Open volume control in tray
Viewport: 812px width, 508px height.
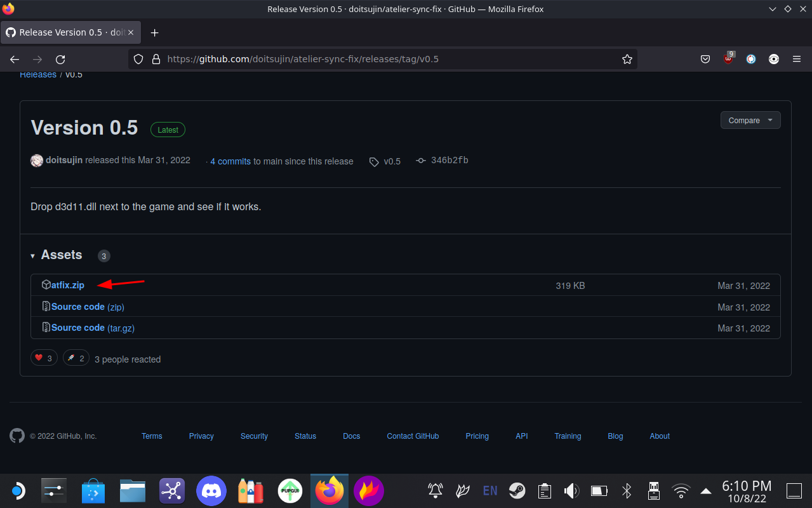(571, 490)
